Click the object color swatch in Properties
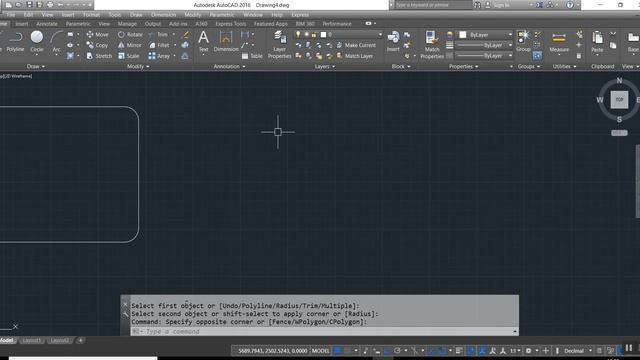 462,35
